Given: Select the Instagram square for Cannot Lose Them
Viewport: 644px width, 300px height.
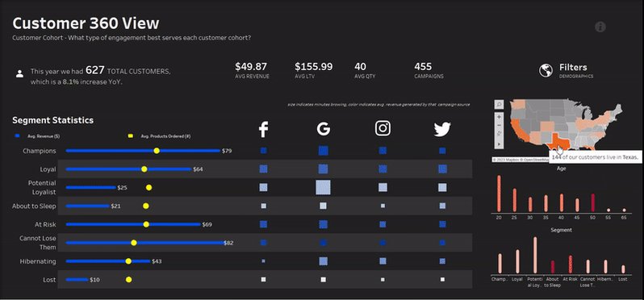Looking at the screenshot, I should point(383,243).
